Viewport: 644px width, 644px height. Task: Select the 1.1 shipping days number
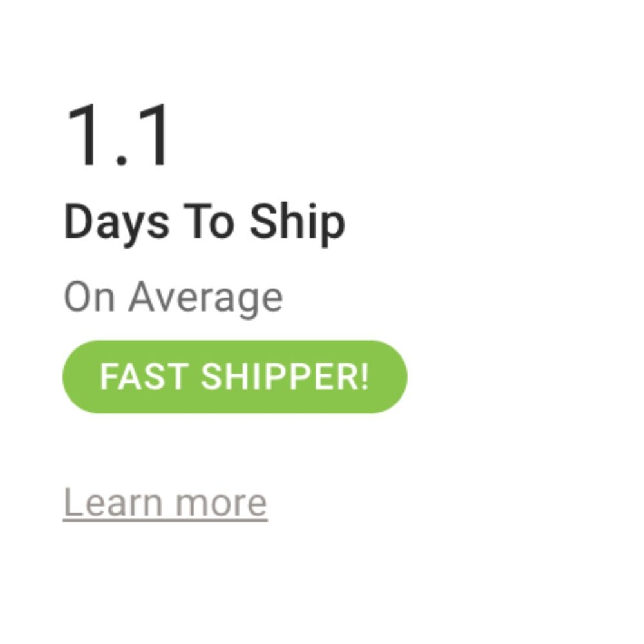tap(119, 137)
